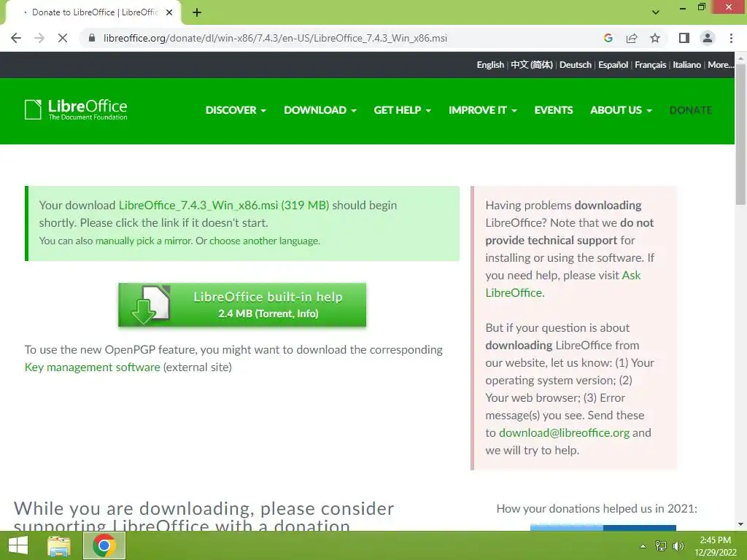Click the Torrent link on help button
The image size is (747, 560).
[275, 314]
